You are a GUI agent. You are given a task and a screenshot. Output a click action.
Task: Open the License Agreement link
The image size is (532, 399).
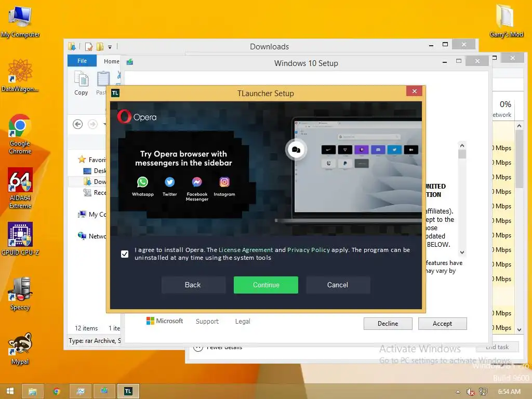(246, 250)
